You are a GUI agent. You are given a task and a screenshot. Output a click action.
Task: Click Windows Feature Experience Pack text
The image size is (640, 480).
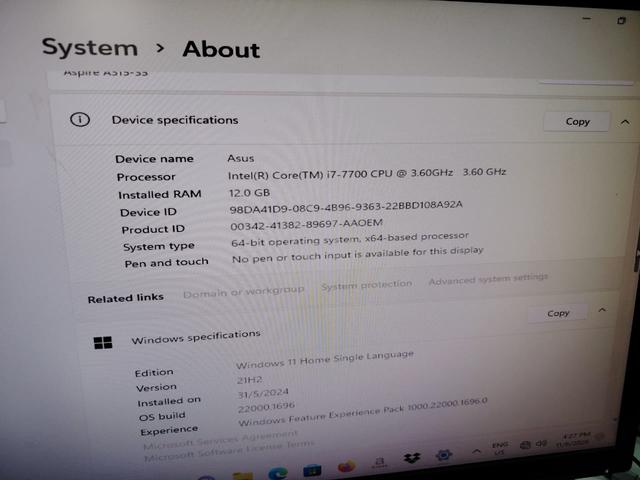(x=362, y=412)
